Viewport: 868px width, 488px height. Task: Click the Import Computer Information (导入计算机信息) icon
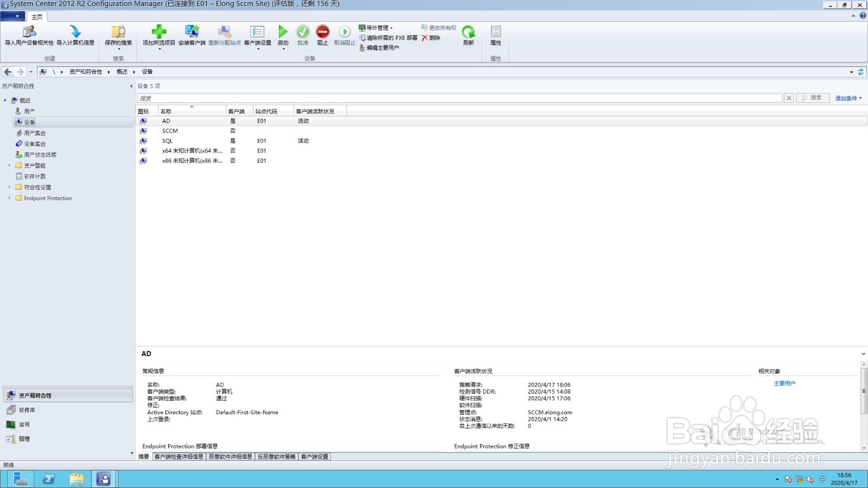(75, 31)
